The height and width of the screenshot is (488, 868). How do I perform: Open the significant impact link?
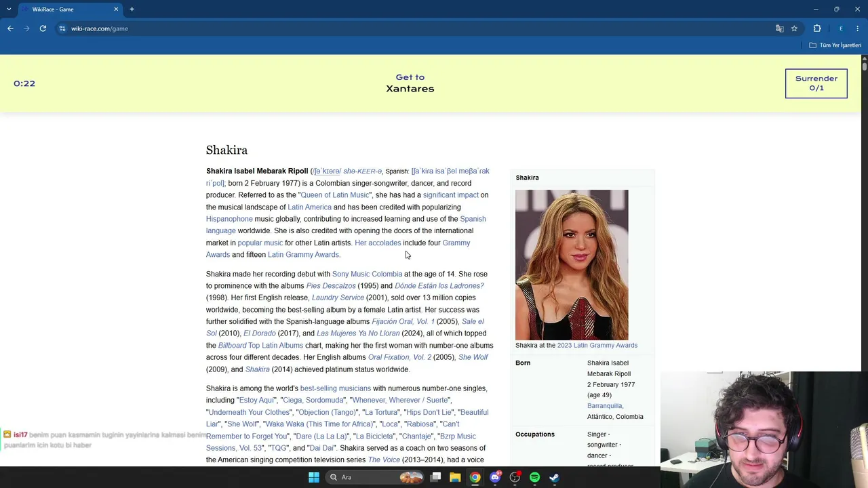point(451,195)
